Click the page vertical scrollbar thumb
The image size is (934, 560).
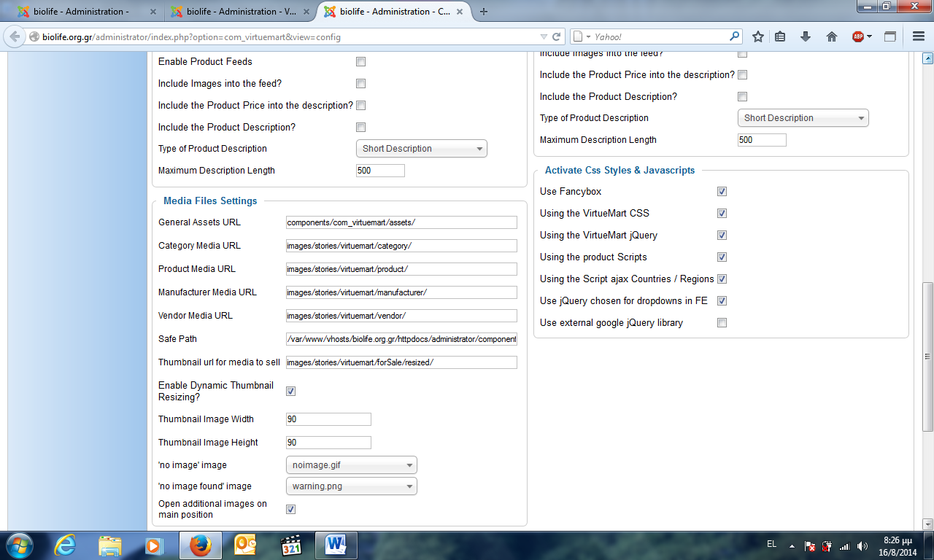coord(927,356)
